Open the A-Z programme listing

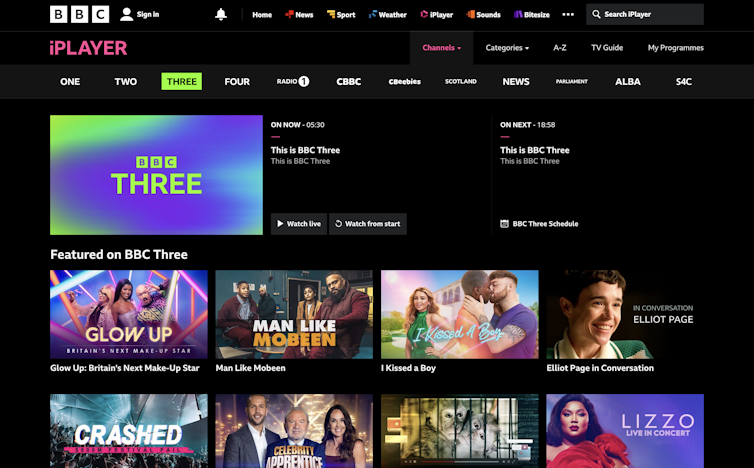[x=560, y=48]
